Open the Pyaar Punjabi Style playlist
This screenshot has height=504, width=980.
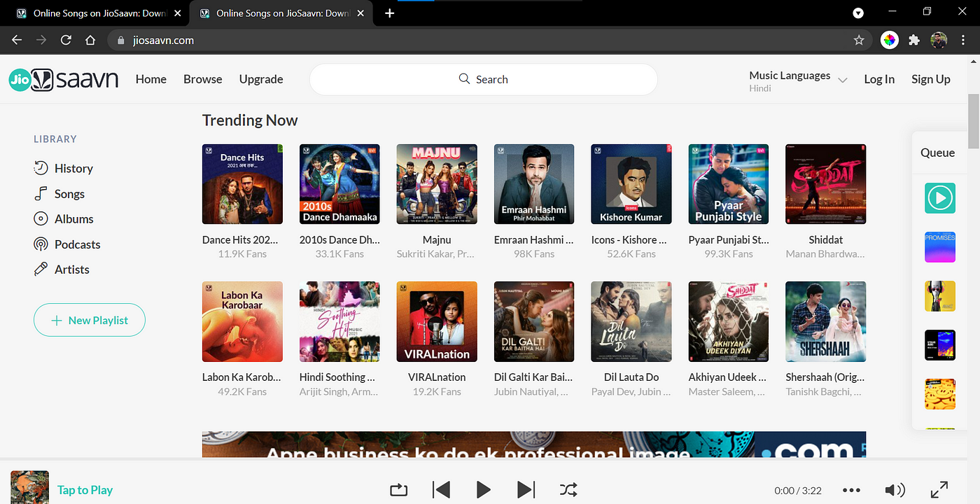(729, 184)
